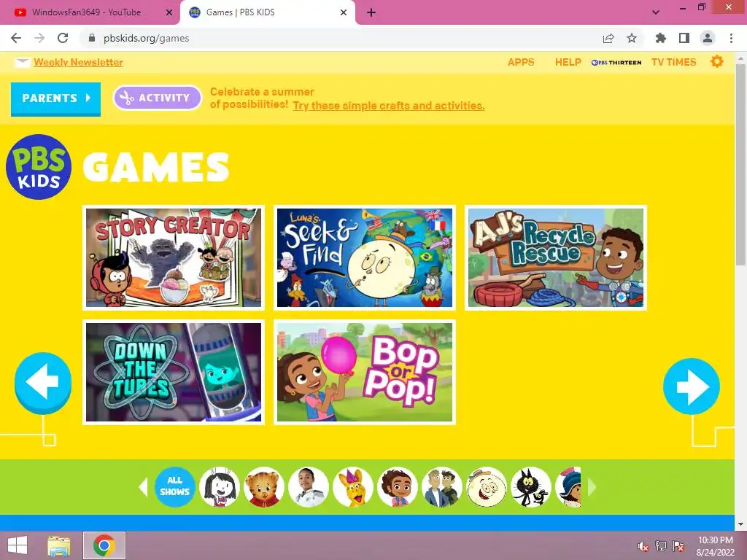Click the big blue right arrow button
This screenshot has width=747, height=560.
692,386
